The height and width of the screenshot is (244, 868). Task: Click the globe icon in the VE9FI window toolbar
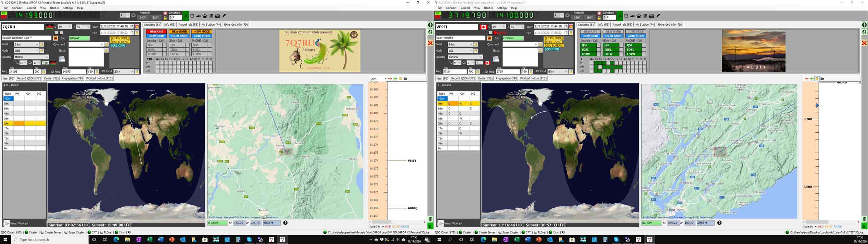coord(626,16)
